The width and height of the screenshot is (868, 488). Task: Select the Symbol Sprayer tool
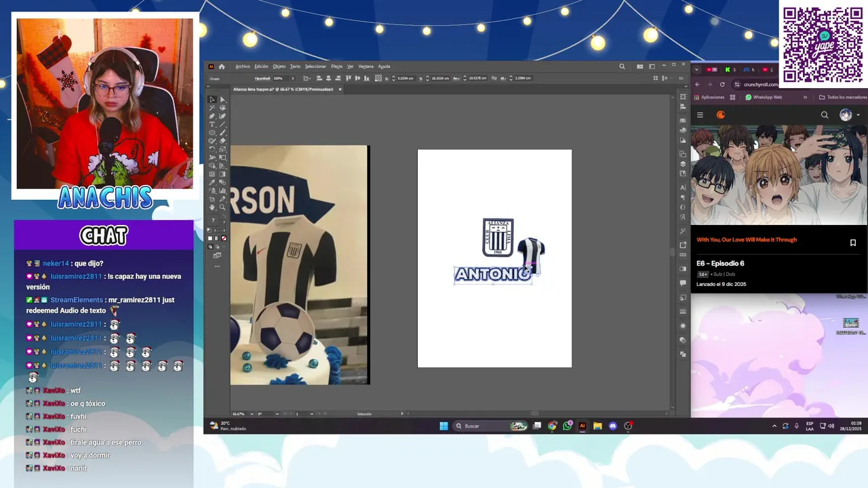pyautogui.click(x=212, y=190)
